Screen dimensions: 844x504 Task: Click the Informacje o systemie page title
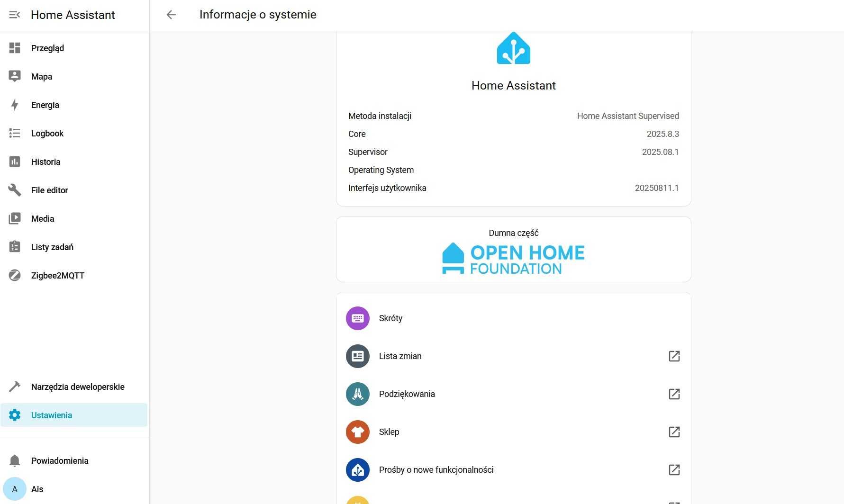point(258,15)
